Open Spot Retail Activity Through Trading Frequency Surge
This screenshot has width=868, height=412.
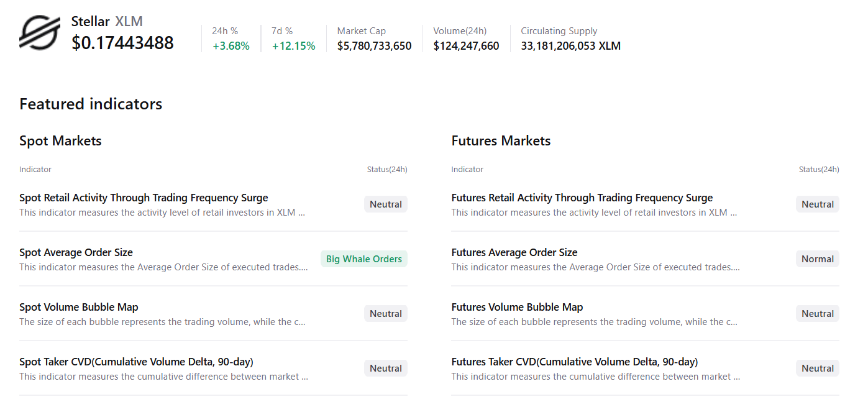(x=144, y=198)
